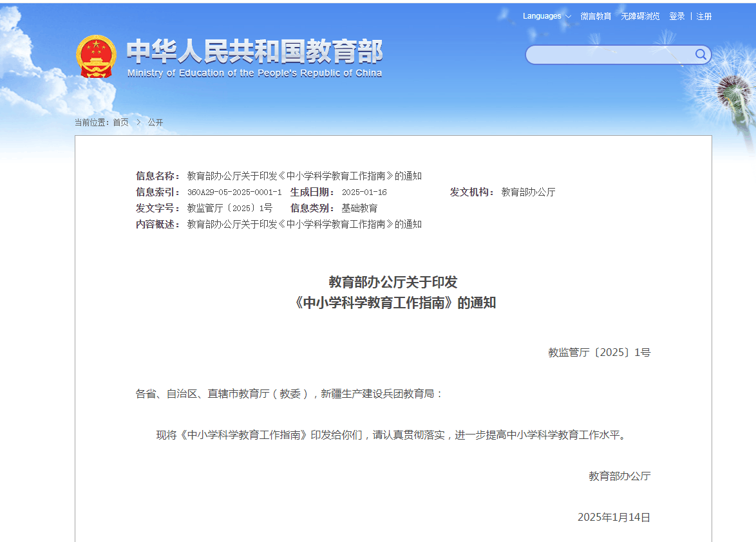Click the 中华人民共和国教育部 site title
The height and width of the screenshot is (542, 756).
point(254,51)
